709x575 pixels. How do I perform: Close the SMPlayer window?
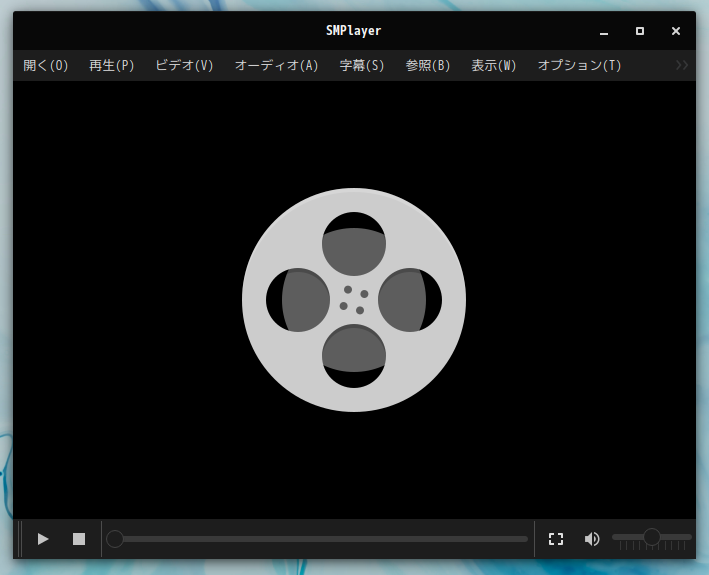[676, 31]
